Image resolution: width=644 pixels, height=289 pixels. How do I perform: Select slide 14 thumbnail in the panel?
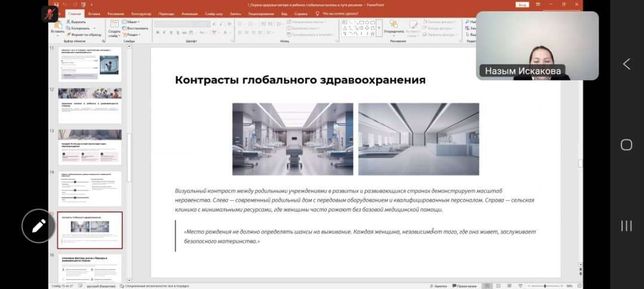(89, 188)
